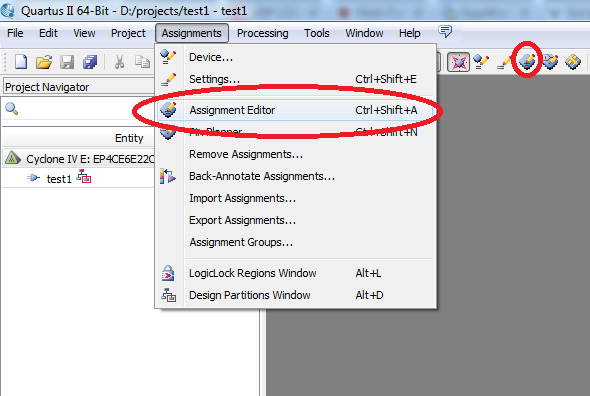Cut selection with the scissors icon
The width and height of the screenshot is (590, 396).
(119, 62)
